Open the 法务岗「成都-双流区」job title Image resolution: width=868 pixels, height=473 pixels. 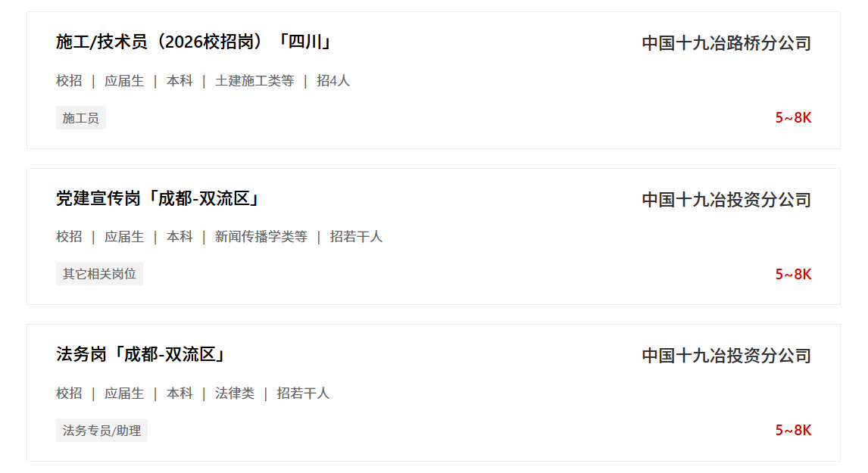tap(141, 354)
